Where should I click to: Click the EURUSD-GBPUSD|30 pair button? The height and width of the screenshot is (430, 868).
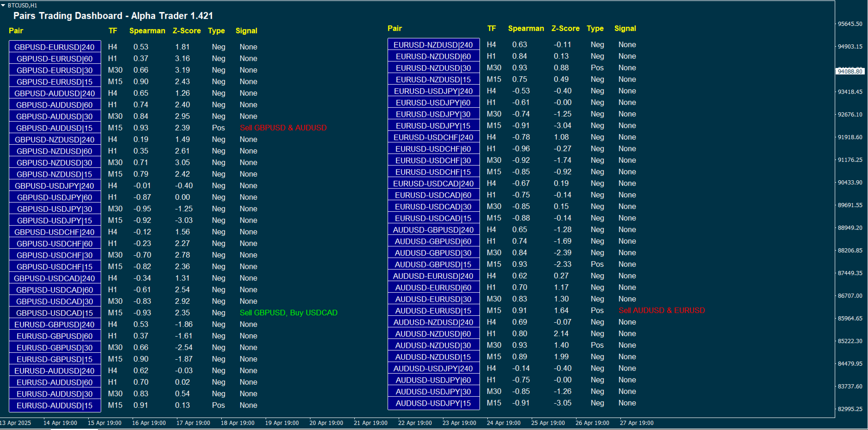55,348
